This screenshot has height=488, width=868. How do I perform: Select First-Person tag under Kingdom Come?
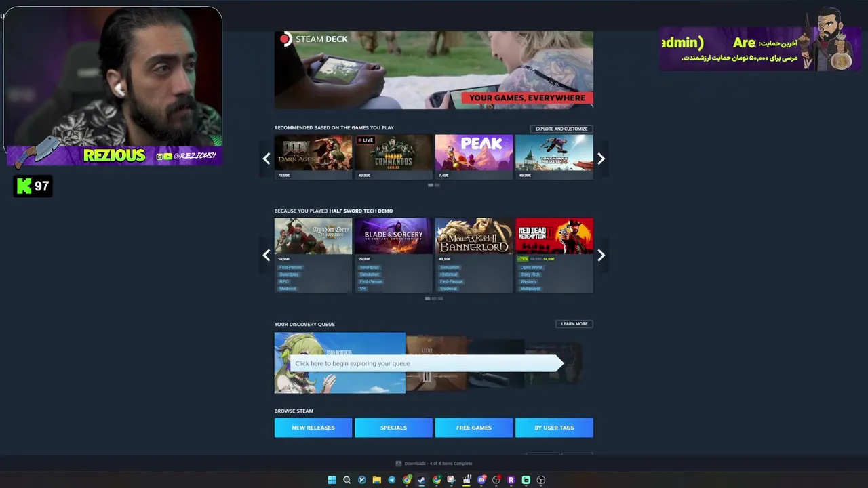click(290, 267)
